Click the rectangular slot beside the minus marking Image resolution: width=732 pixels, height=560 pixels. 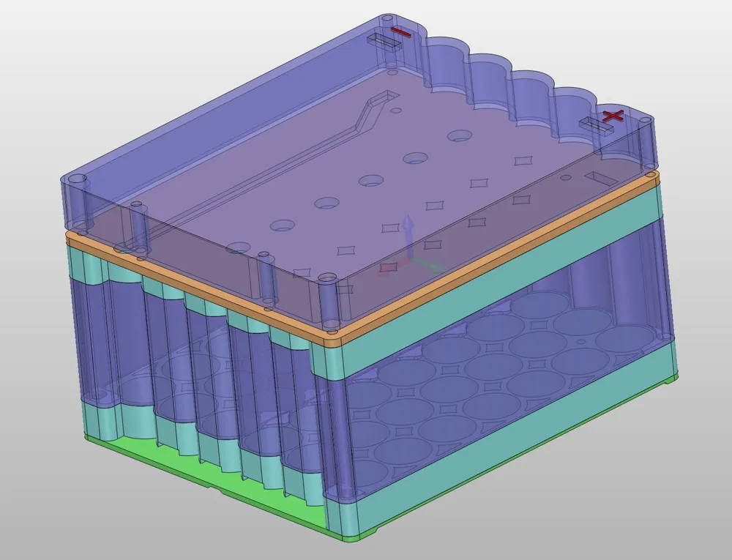[384, 42]
